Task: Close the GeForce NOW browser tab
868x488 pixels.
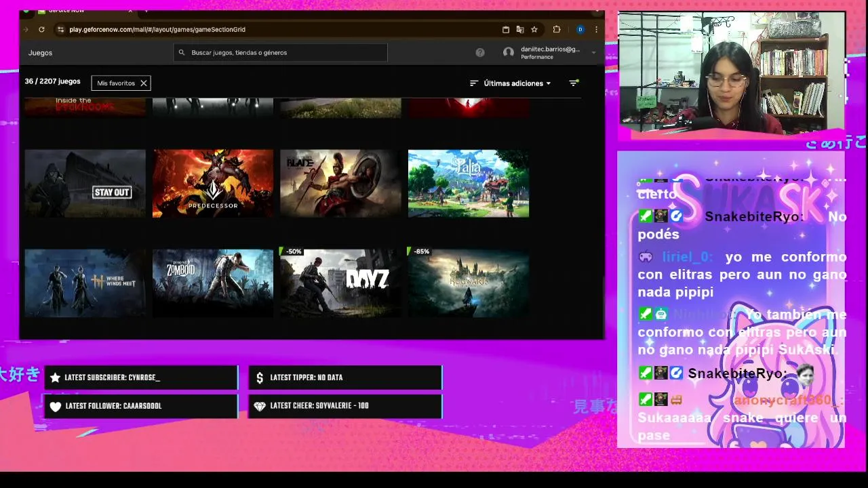Action: click(130, 11)
